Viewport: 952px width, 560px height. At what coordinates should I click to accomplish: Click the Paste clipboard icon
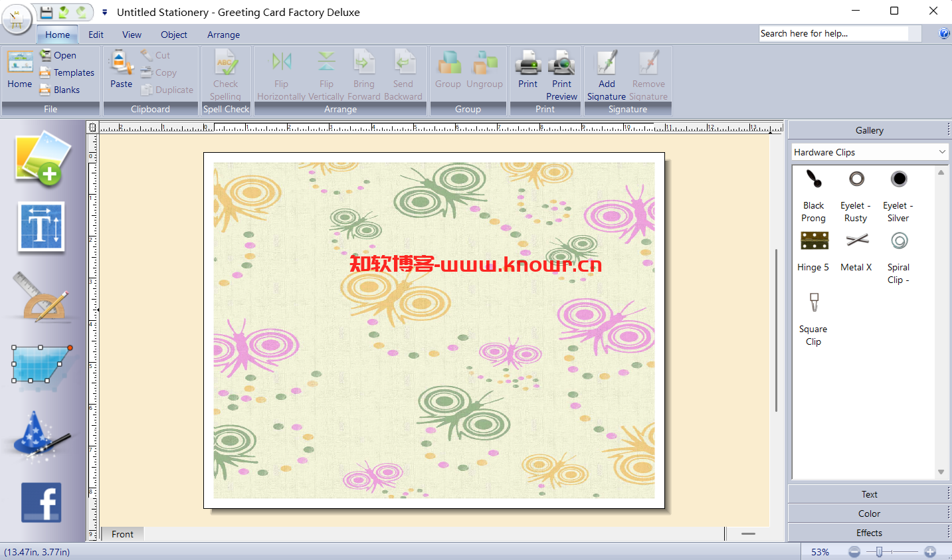click(121, 70)
